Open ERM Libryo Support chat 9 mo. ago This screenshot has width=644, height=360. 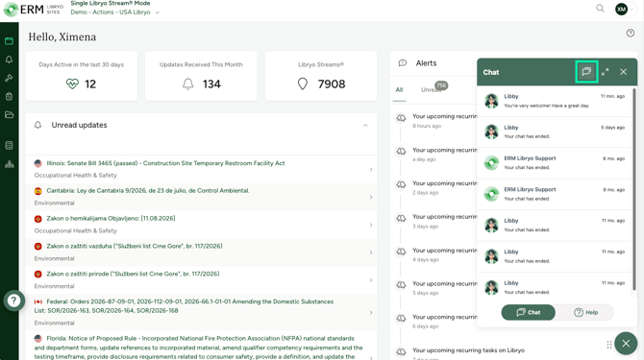pos(554,194)
